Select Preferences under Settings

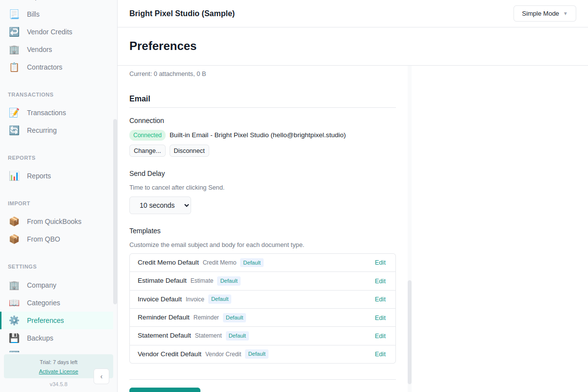click(44, 320)
